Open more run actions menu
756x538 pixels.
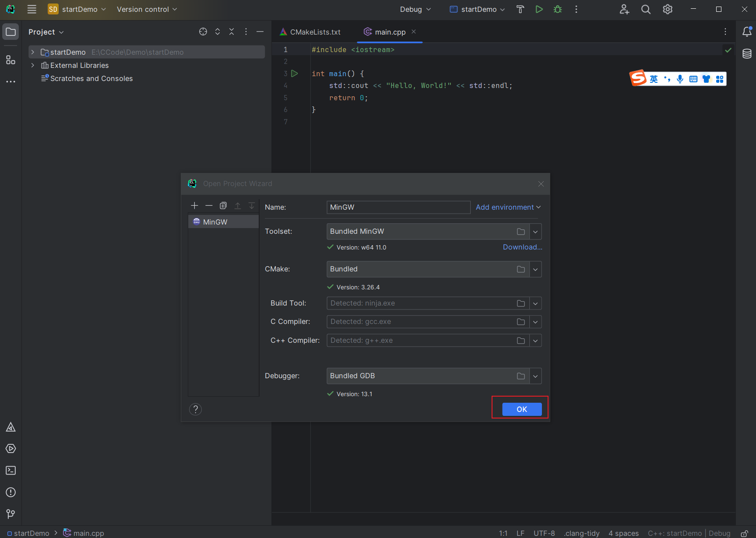tap(576, 9)
